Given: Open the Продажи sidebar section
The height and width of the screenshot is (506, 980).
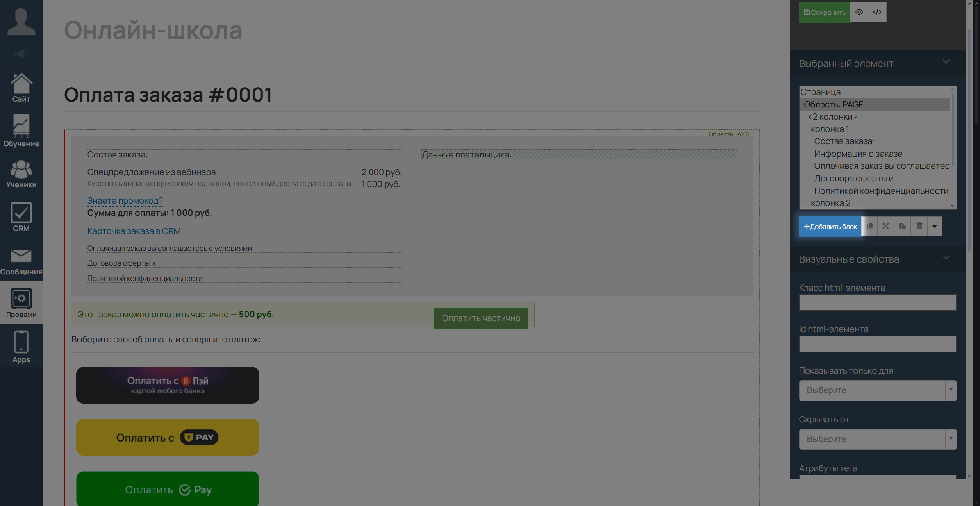Looking at the screenshot, I should (x=21, y=303).
